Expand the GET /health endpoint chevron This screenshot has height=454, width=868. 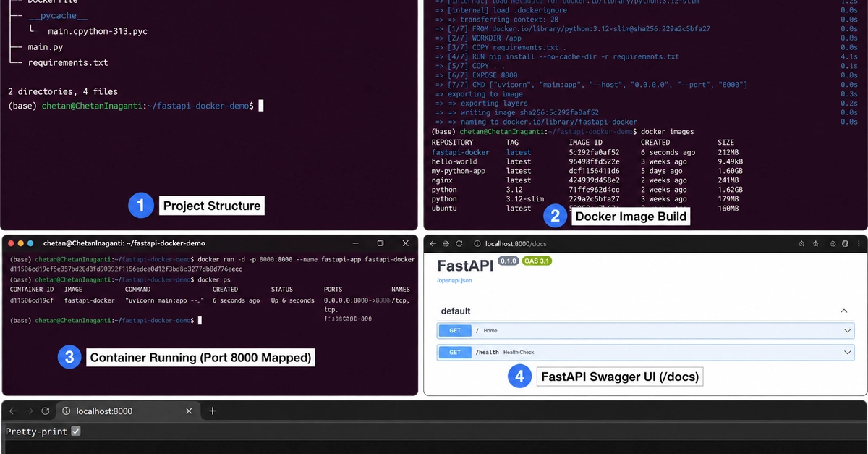(848, 353)
